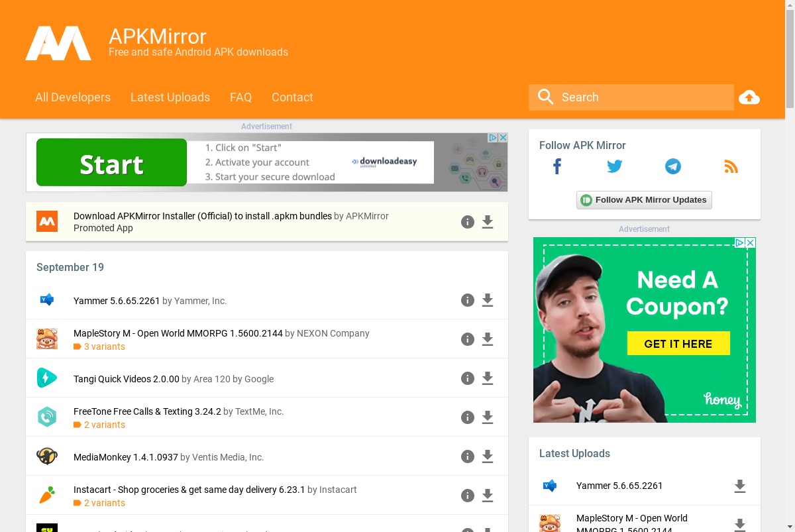This screenshot has height=532, width=795.
Task: Show info for Tangi Quick Videos
Action: (468, 378)
